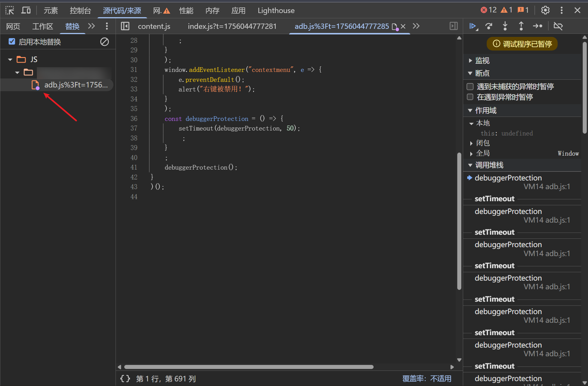Collapse the JS folder tree
Screen dimensions: 588x386
10,59
